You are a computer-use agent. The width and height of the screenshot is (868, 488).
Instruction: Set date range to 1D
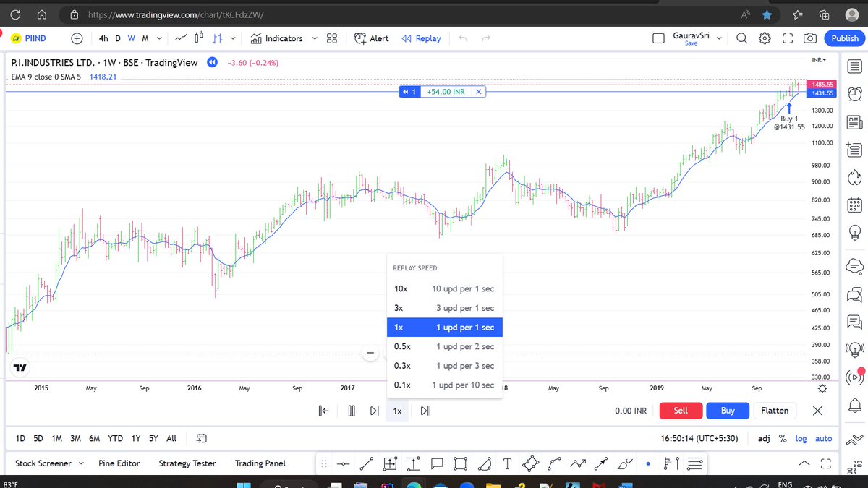[x=20, y=438]
